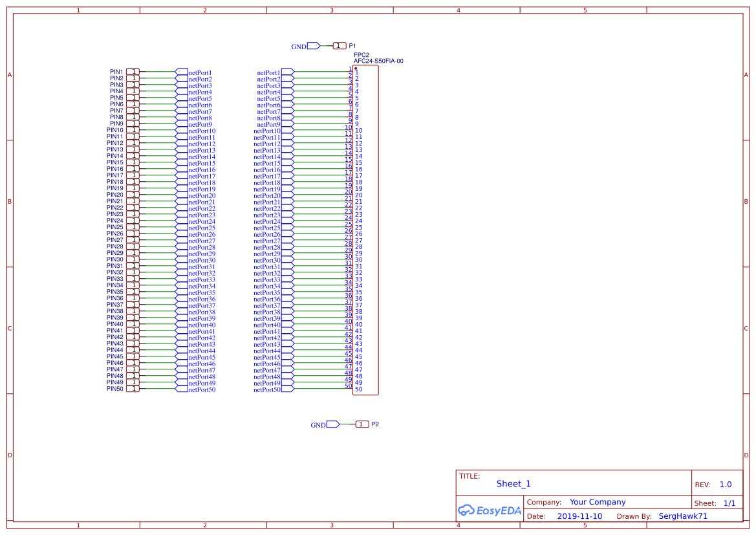The image size is (756, 535).
Task: Click the REV value 1.0 in title block
Action: [x=724, y=484]
